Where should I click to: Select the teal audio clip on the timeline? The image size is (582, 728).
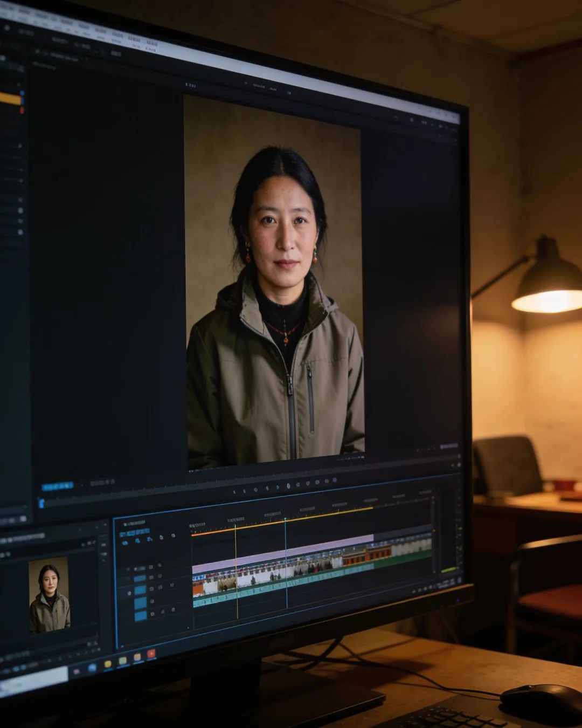282,586
